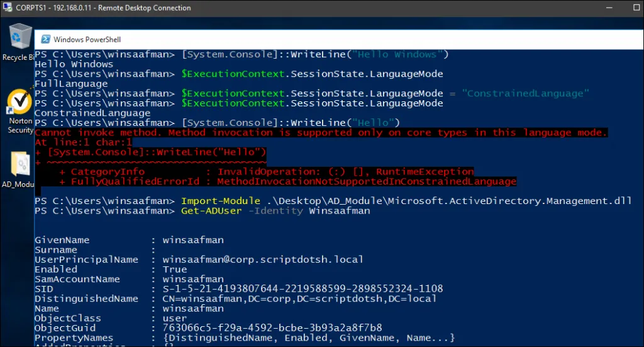Click the GivenName value winsaafman
This screenshot has width=644, height=347.
193,240
